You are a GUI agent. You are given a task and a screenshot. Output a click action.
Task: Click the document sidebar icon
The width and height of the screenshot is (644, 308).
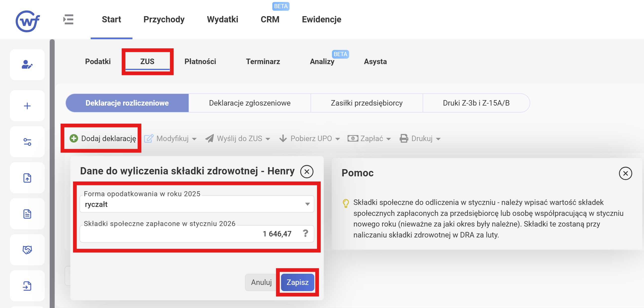click(x=27, y=214)
